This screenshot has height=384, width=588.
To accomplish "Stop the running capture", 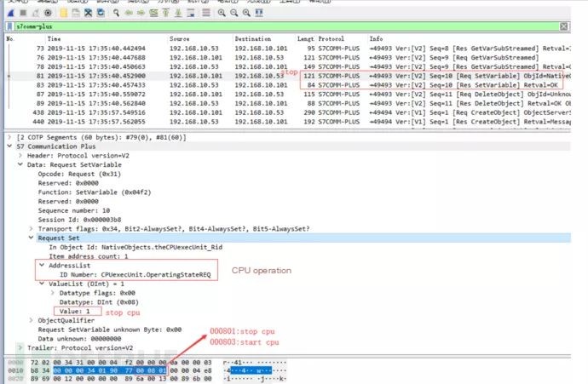I will click(x=23, y=13).
